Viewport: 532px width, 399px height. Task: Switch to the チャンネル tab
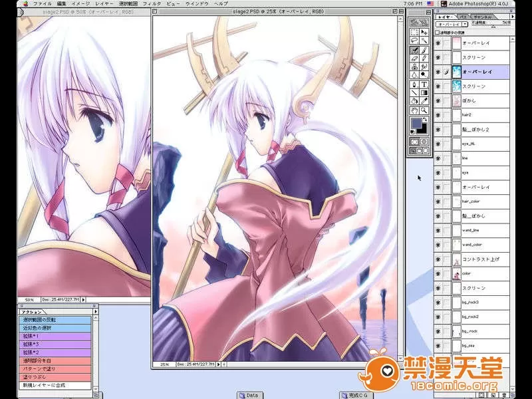click(x=483, y=16)
